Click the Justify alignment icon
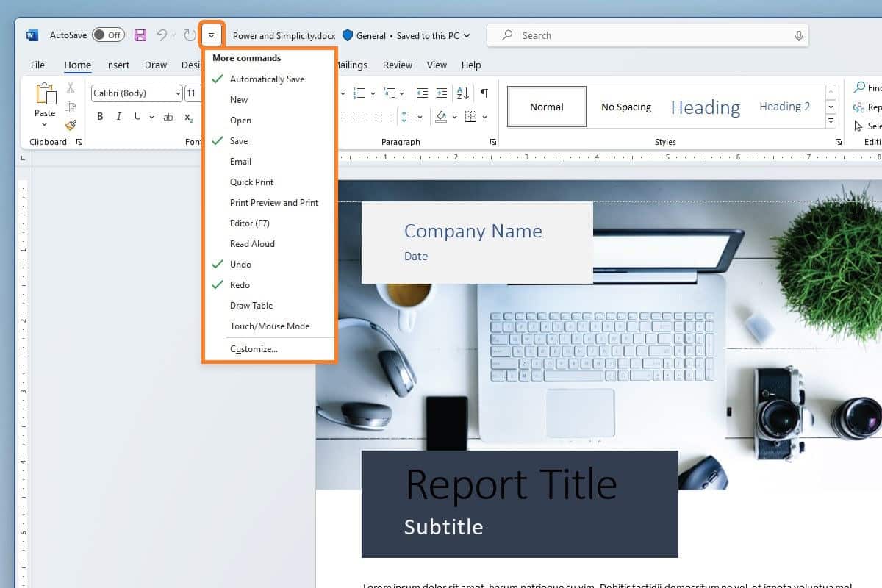Viewport: 882px width, 588px height. click(387, 117)
